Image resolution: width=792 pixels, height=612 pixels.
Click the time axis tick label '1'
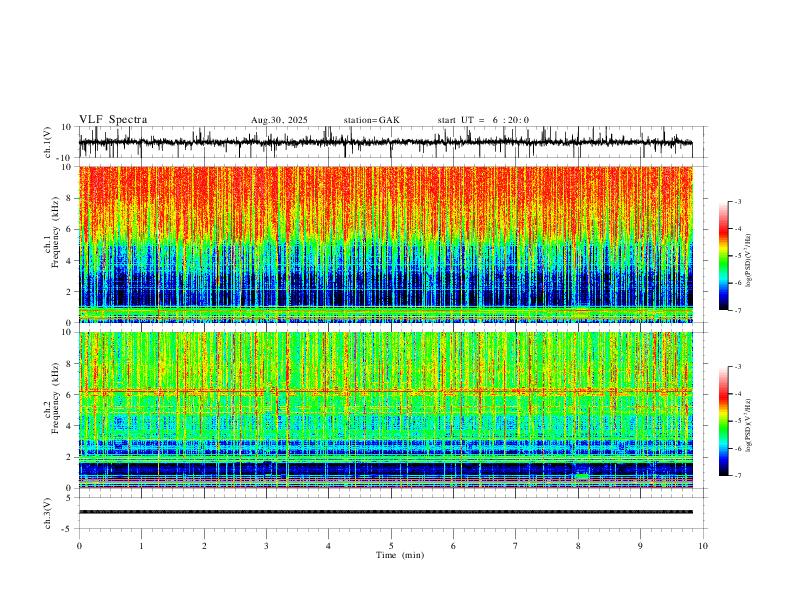[x=141, y=546]
